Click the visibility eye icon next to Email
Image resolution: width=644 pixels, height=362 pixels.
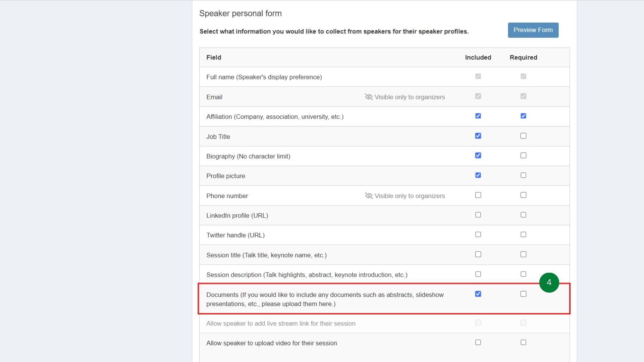click(368, 97)
